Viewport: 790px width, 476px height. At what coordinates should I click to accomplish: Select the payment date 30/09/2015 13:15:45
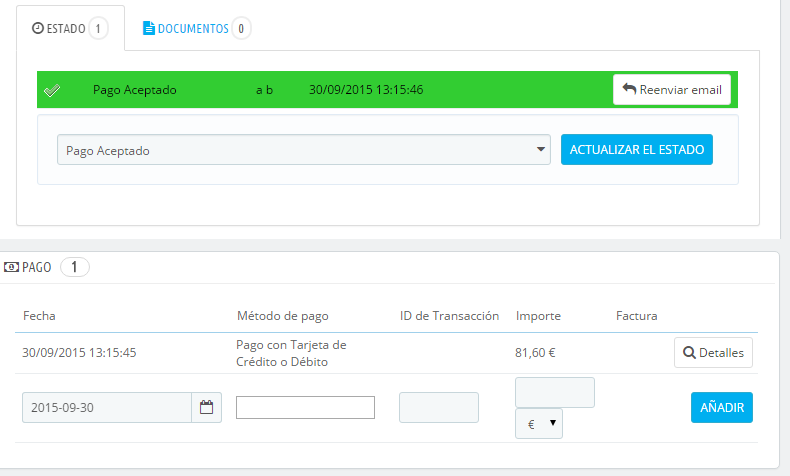(79, 353)
